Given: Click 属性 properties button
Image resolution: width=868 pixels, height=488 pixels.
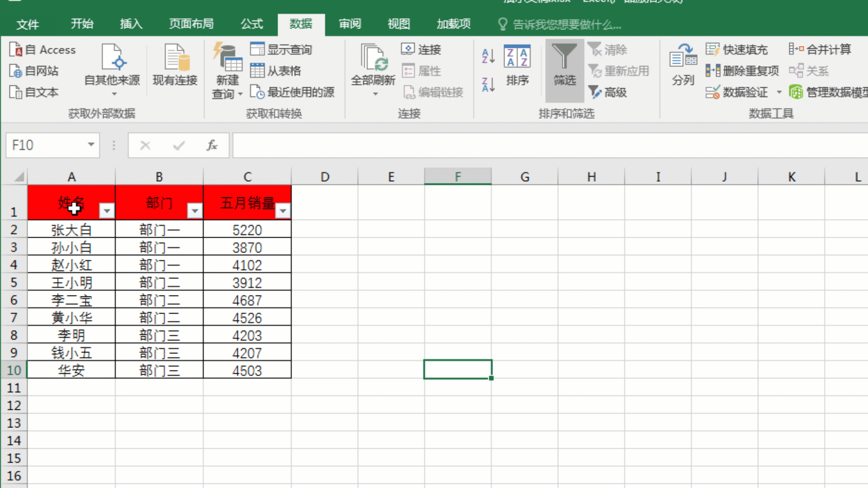Looking at the screenshot, I should [x=421, y=71].
